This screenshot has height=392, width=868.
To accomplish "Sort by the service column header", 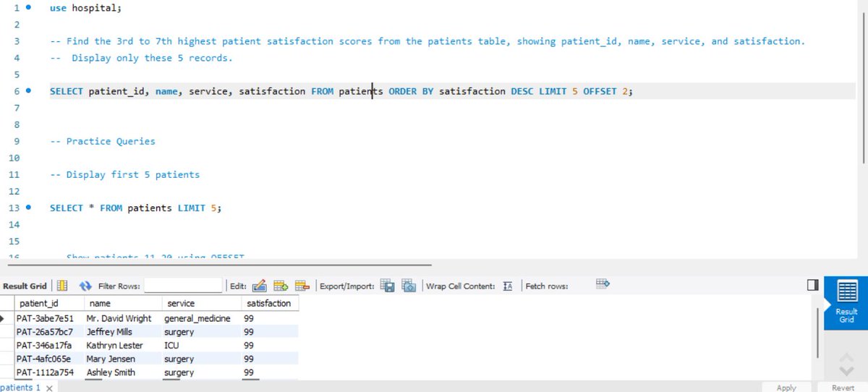I will 202,304.
